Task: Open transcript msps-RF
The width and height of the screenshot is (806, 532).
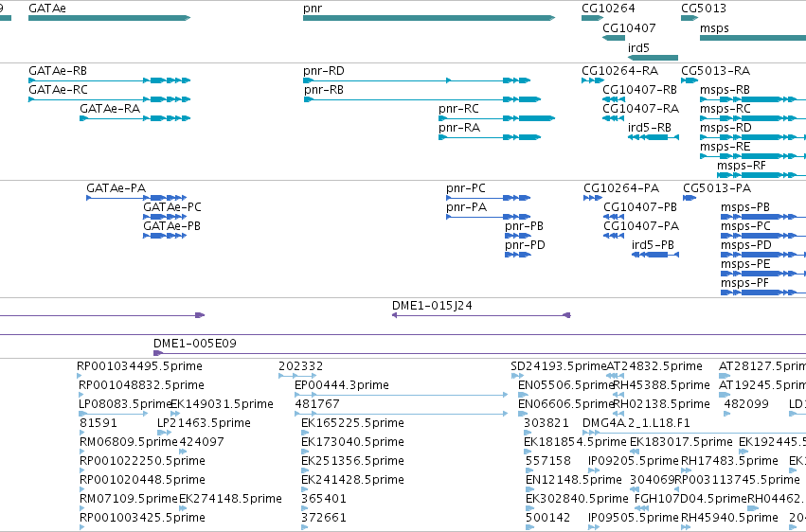Action: (742, 166)
